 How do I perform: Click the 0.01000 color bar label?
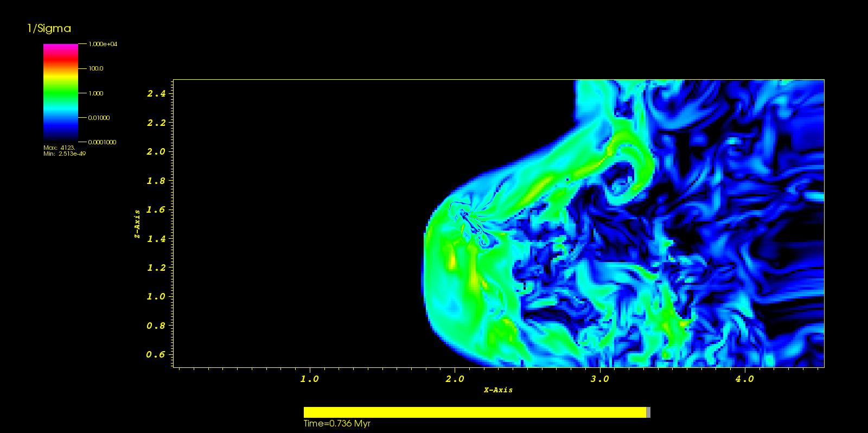tap(99, 118)
